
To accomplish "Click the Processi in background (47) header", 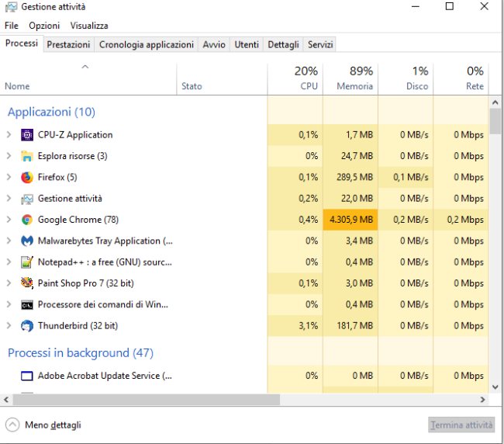I will (81, 353).
